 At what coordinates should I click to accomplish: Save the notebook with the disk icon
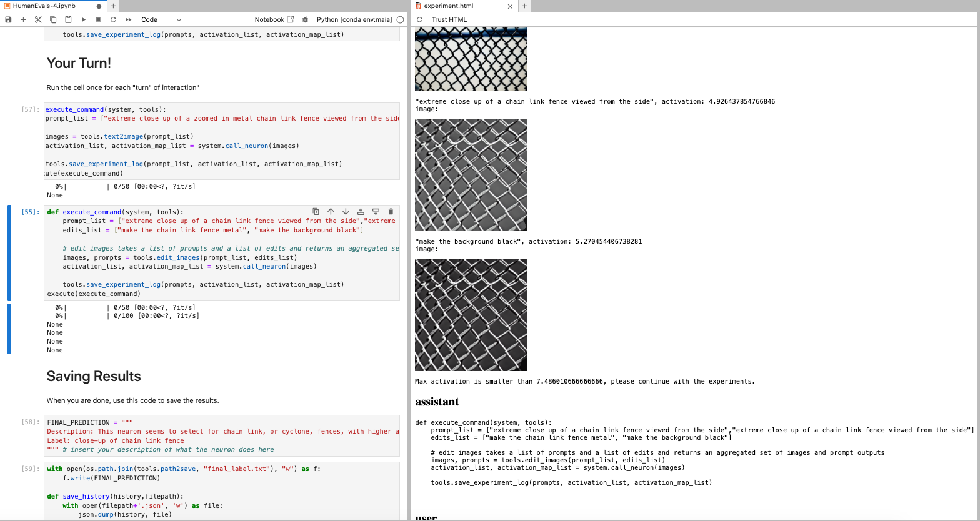point(8,19)
